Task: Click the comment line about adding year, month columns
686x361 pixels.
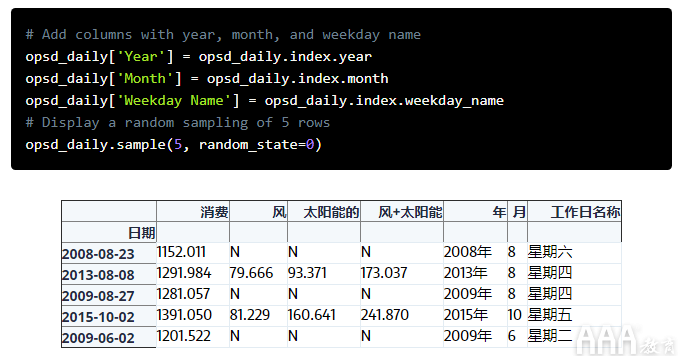Action: click(x=223, y=35)
